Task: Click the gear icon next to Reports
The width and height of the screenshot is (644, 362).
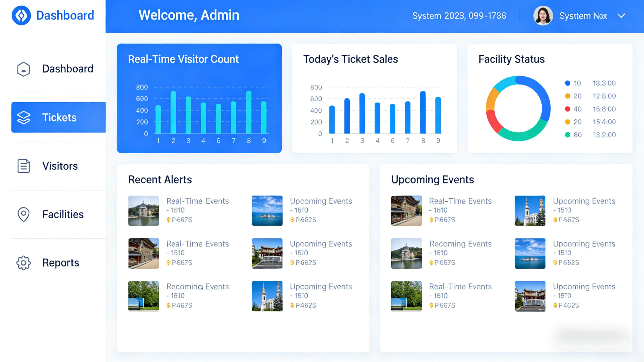Action: tap(24, 263)
